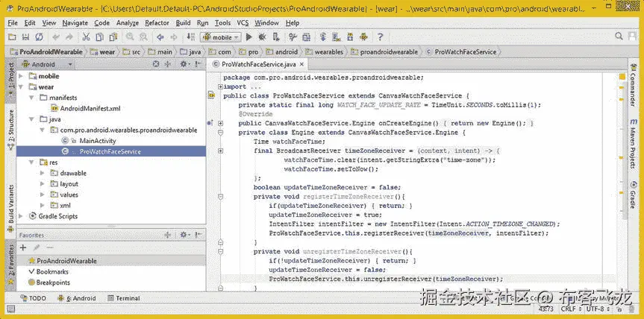
Task: Click the ProWatchFaceService breadcrumb
Action: (x=462, y=52)
